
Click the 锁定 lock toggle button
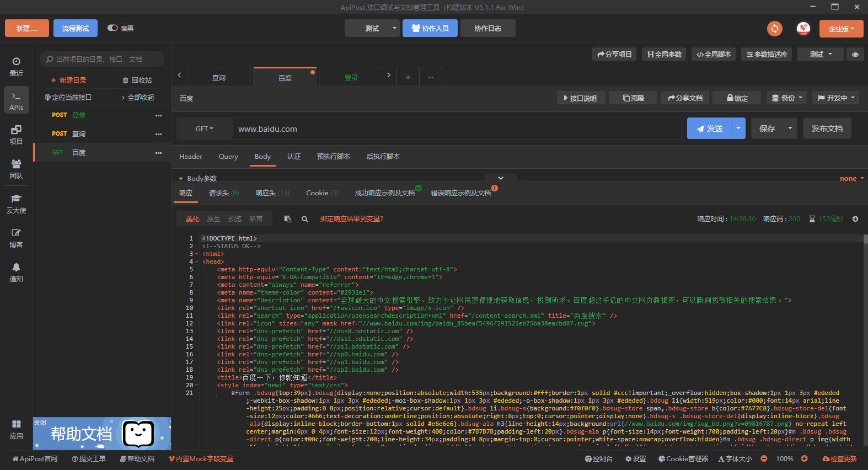[737, 98]
